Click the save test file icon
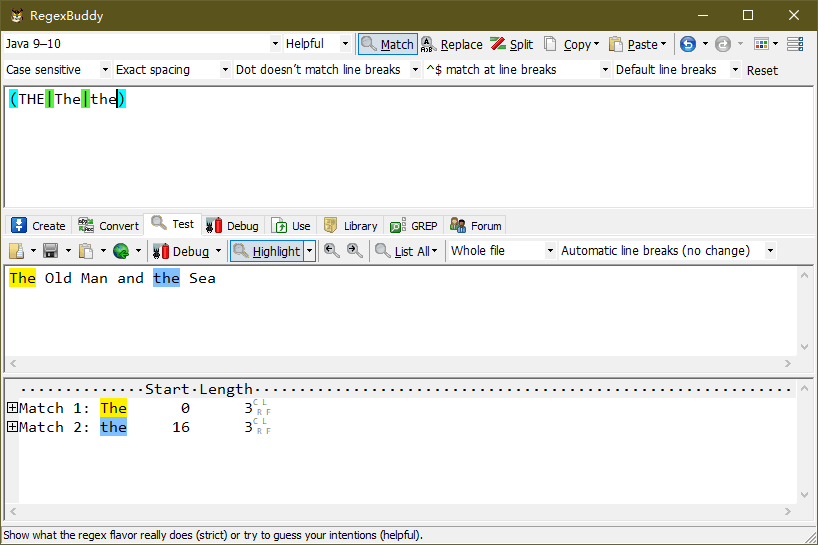The image size is (818, 545). [x=50, y=251]
